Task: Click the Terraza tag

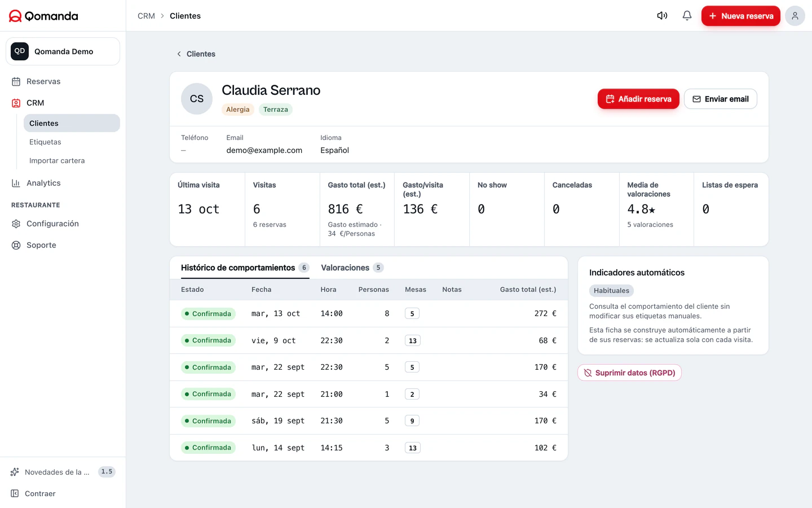Action: 276,110
